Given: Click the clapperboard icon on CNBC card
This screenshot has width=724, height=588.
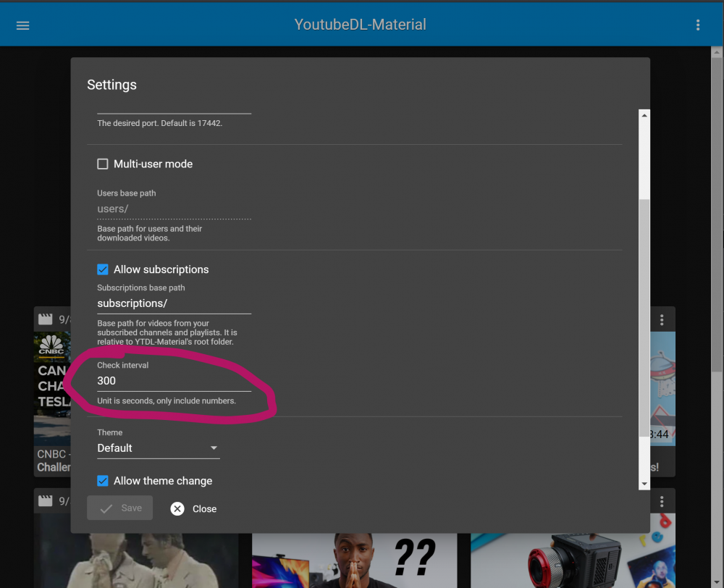Looking at the screenshot, I should (x=45, y=319).
